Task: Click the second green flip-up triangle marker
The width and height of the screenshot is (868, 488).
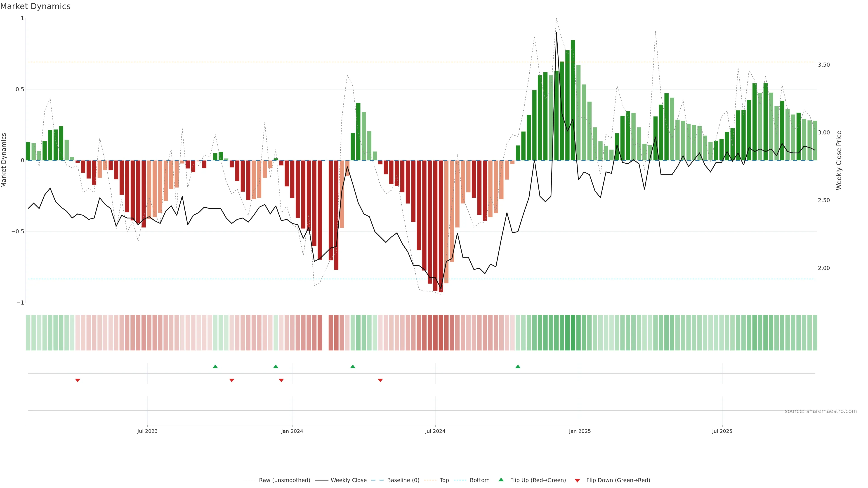Action: pyautogui.click(x=276, y=366)
